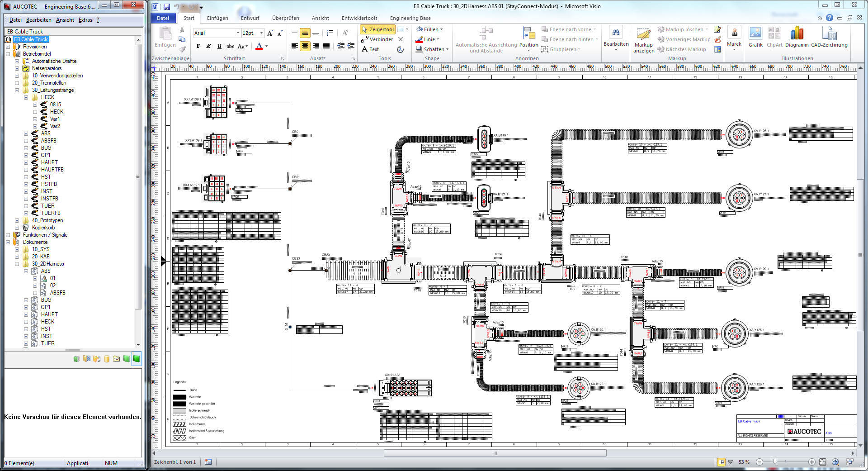This screenshot has height=471, width=868.
Task: Toggle centered horizontal text alignment
Action: (x=305, y=46)
